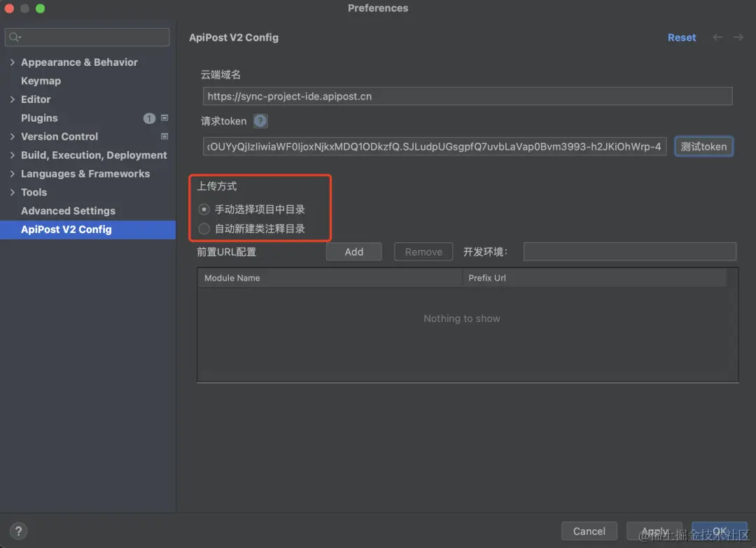The height and width of the screenshot is (548, 756).
Task: Expand the Version Control section
Action: click(12, 136)
